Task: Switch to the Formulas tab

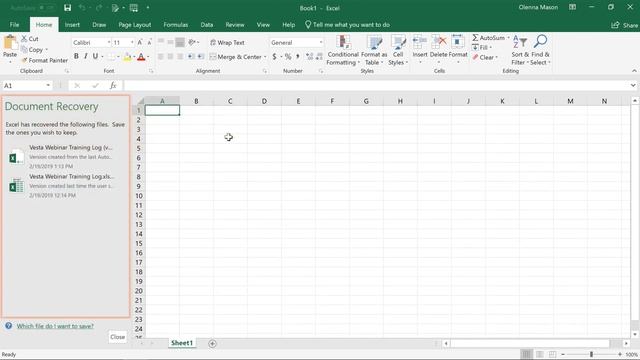Action: coord(176,24)
